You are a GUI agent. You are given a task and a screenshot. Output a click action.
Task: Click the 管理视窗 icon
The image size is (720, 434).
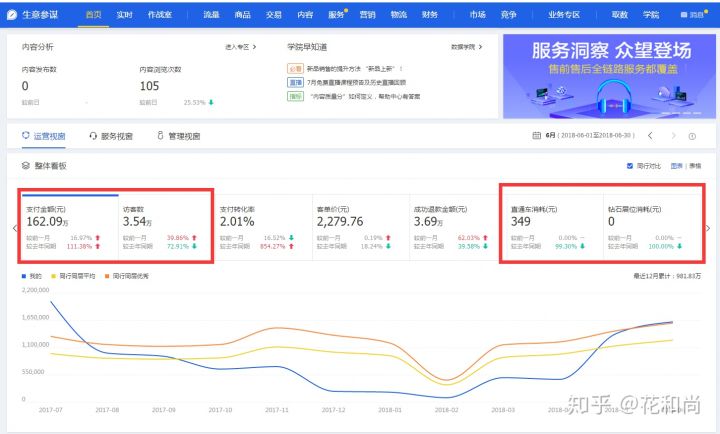pyautogui.click(x=160, y=136)
